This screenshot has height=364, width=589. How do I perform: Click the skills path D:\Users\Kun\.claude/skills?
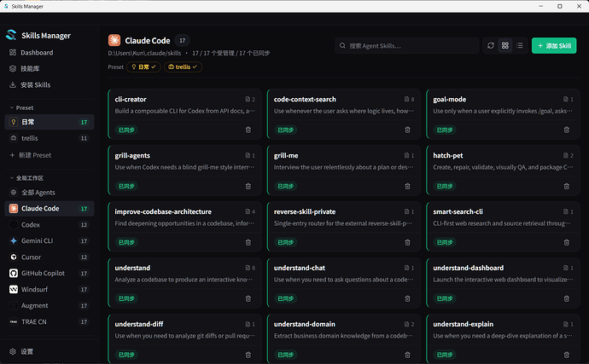point(144,53)
